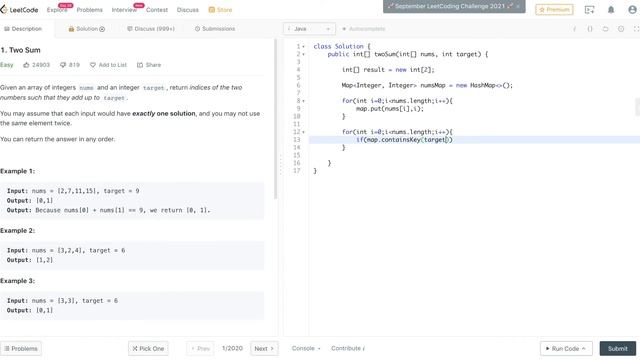Click the '1. Two Sum' title
The width and height of the screenshot is (640, 360).
[20, 50]
